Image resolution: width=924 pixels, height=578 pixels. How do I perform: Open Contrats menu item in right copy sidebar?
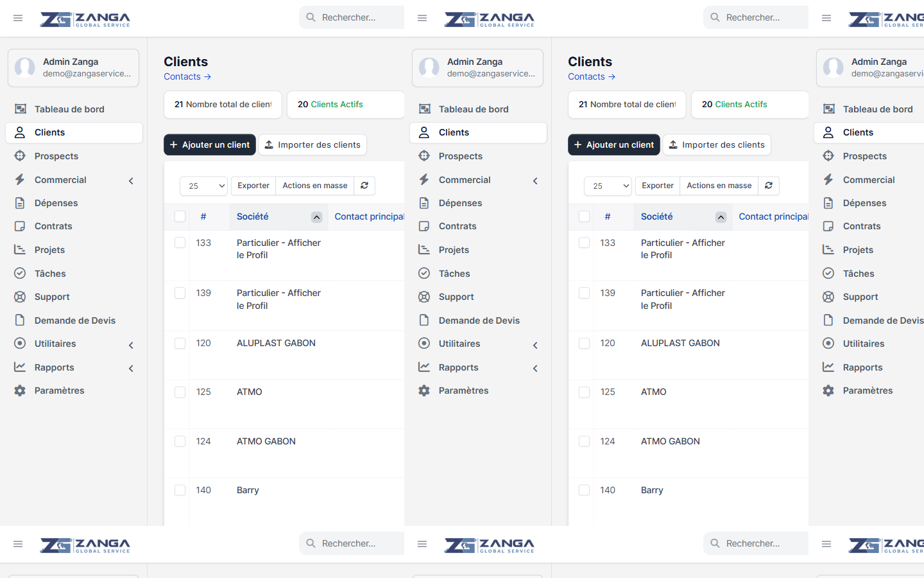(869, 226)
